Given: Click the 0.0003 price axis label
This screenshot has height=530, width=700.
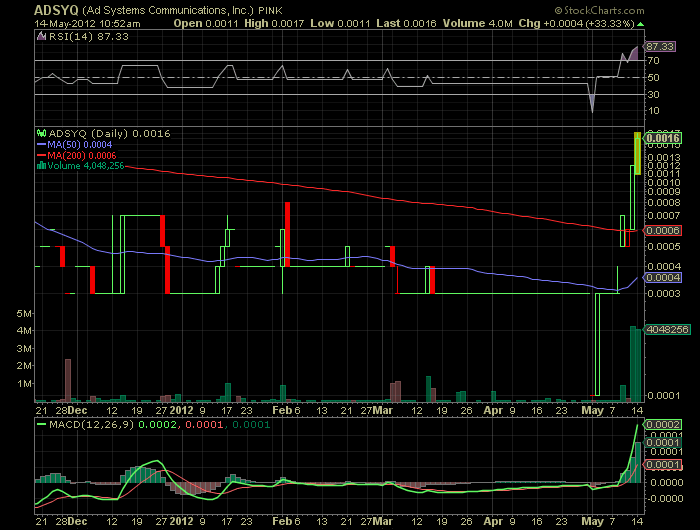Looking at the screenshot, I should coord(664,293).
